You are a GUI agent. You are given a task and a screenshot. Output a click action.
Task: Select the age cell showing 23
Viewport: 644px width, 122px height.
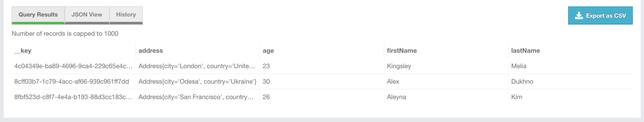266,66
